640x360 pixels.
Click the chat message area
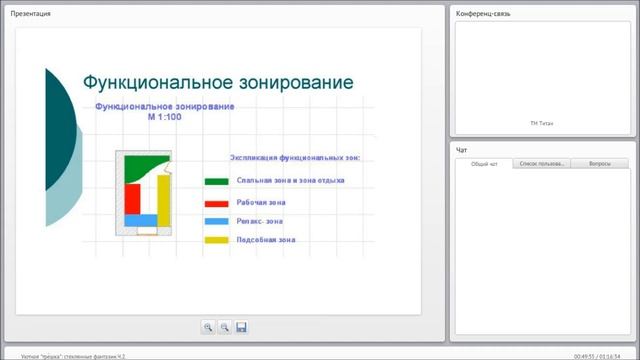[x=543, y=251]
